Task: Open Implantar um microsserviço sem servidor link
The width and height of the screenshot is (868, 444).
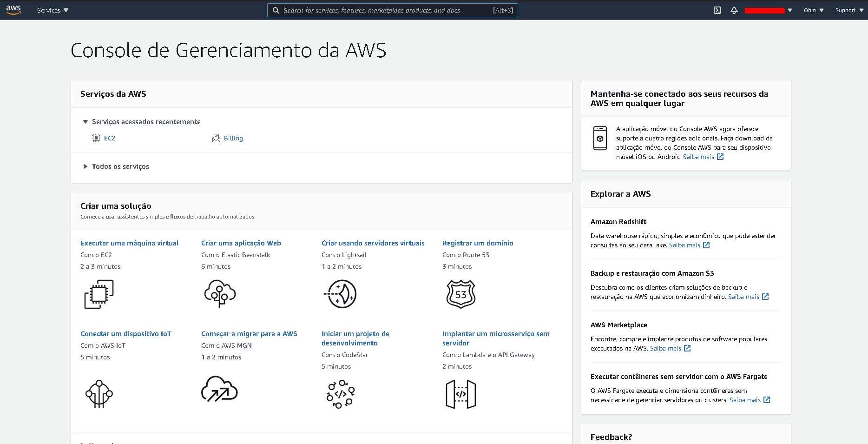Action: click(x=496, y=338)
